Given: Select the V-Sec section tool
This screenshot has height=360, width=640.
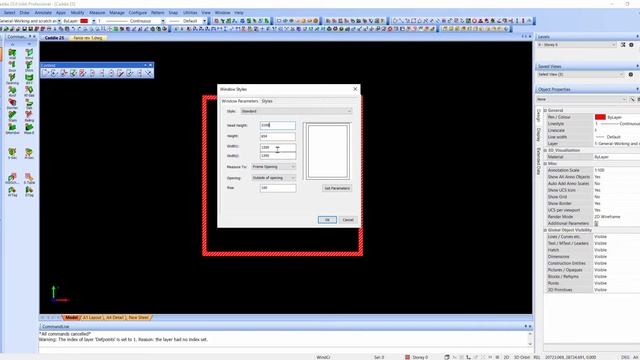Looking at the screenshot, I should tap(12, 152).
